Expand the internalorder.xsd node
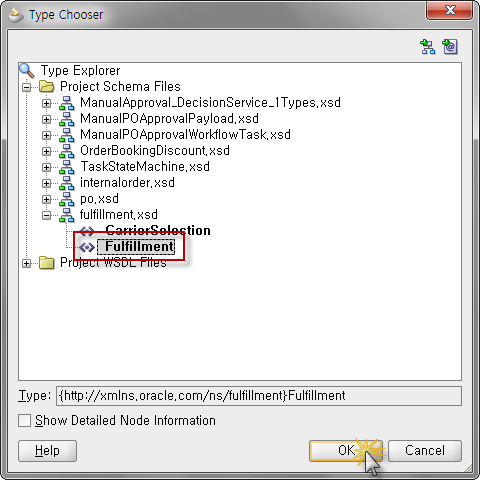Viewport: 480px width, 480px height. coord(46,183)
